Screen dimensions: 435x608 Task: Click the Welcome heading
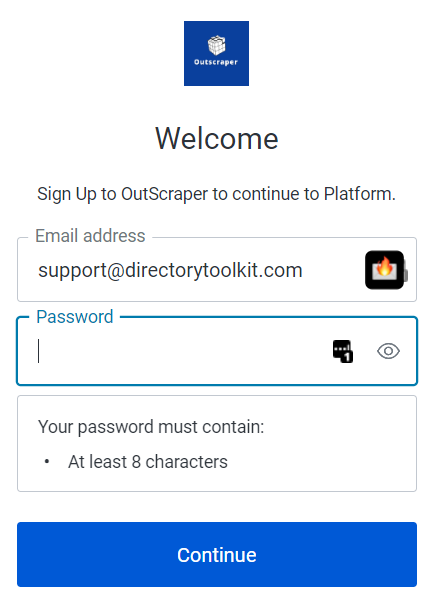[x=217, y=138]
